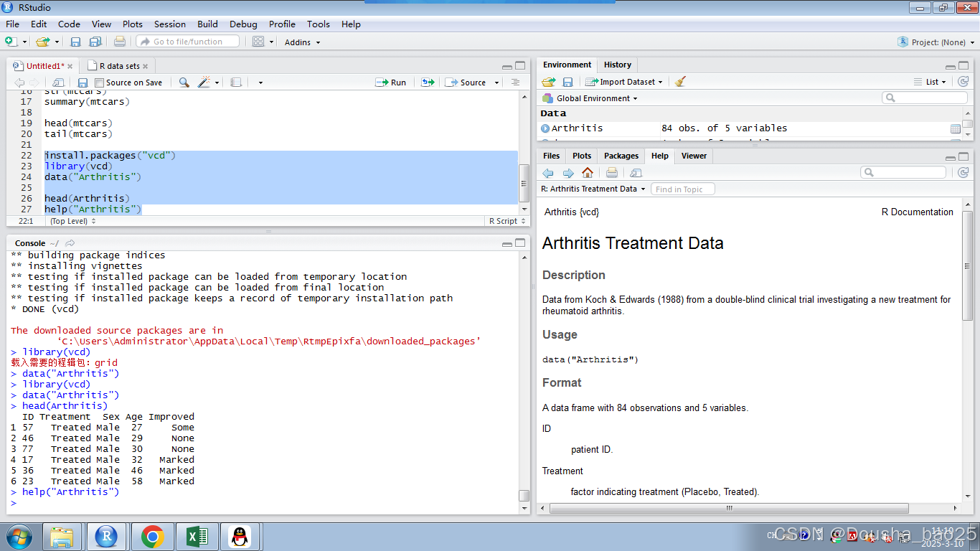Open the Import Dataset dropdown
The image size is (980, 551).
pos(624,82)
